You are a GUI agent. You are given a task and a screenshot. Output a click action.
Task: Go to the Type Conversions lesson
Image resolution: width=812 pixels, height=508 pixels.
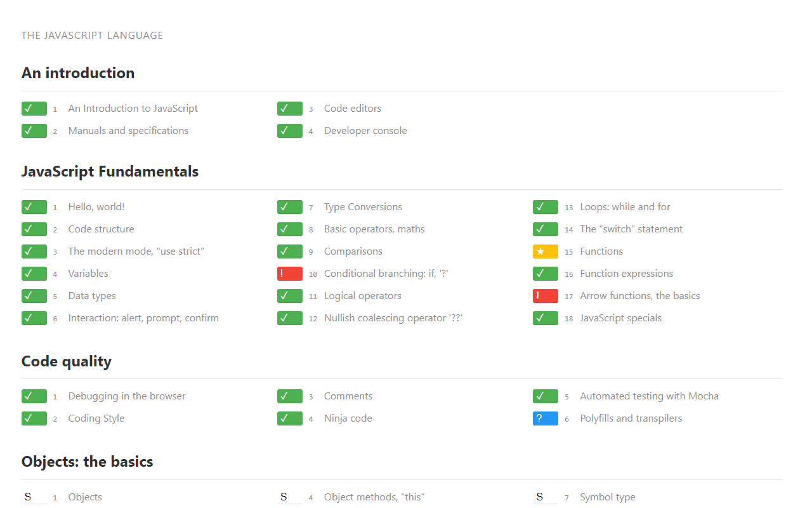[x=363, y=207]
